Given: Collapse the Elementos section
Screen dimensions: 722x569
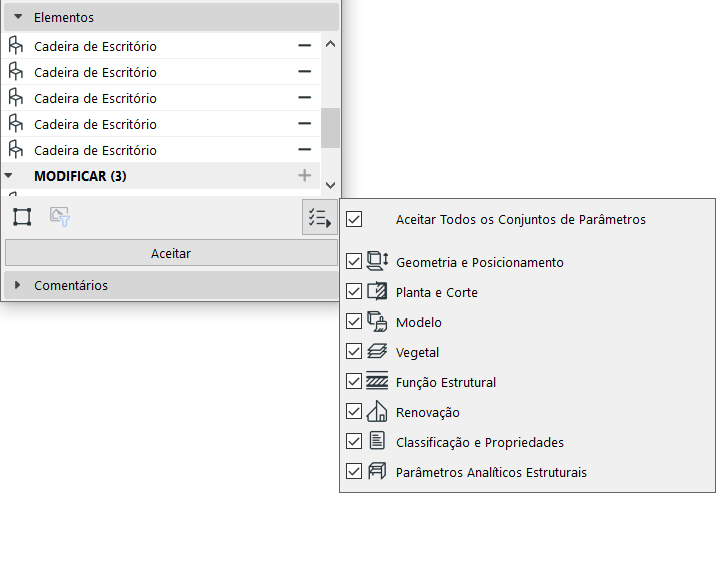Looking at the screenshot, I should (x=18, y=17).
